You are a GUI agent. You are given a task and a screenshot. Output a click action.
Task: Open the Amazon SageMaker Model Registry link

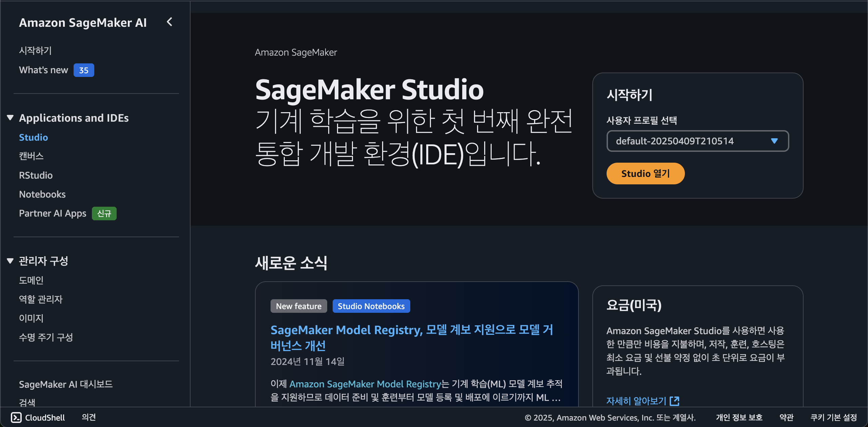(x=364, y=384)
